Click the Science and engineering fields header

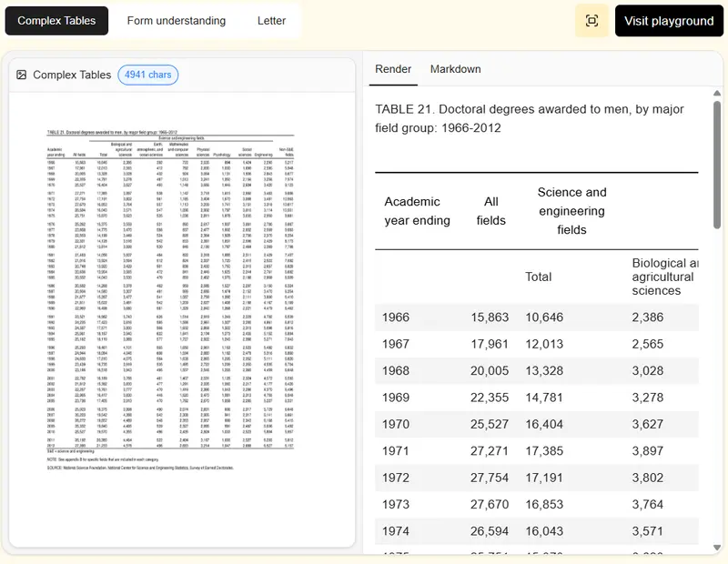[x=571, y=210]
